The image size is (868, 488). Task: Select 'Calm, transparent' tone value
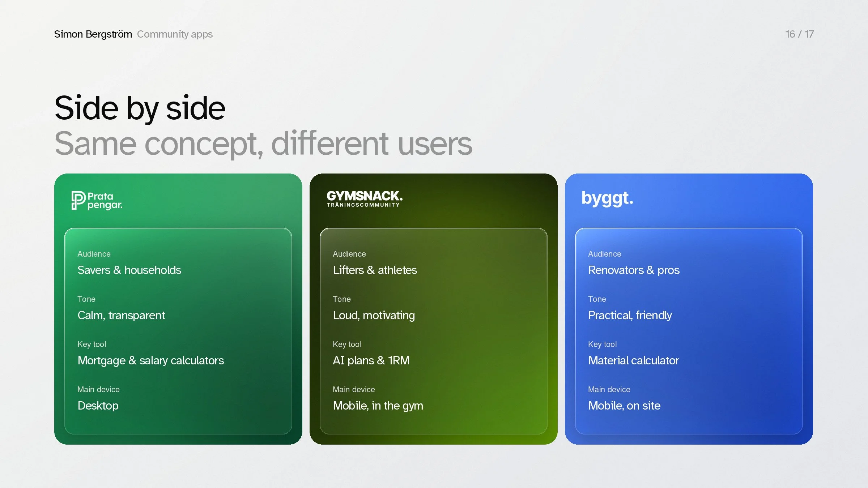pyautogui.click(x=121, y=316)
